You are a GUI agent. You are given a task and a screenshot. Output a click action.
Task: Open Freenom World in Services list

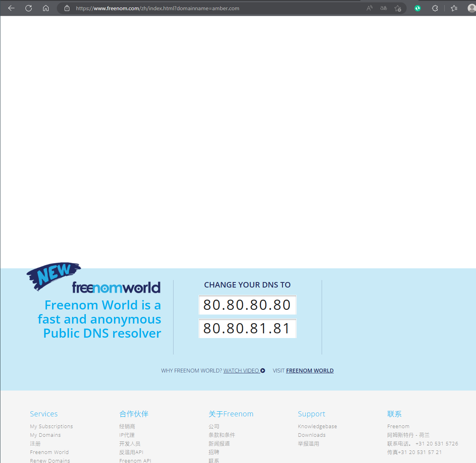[x=49, y=452]
